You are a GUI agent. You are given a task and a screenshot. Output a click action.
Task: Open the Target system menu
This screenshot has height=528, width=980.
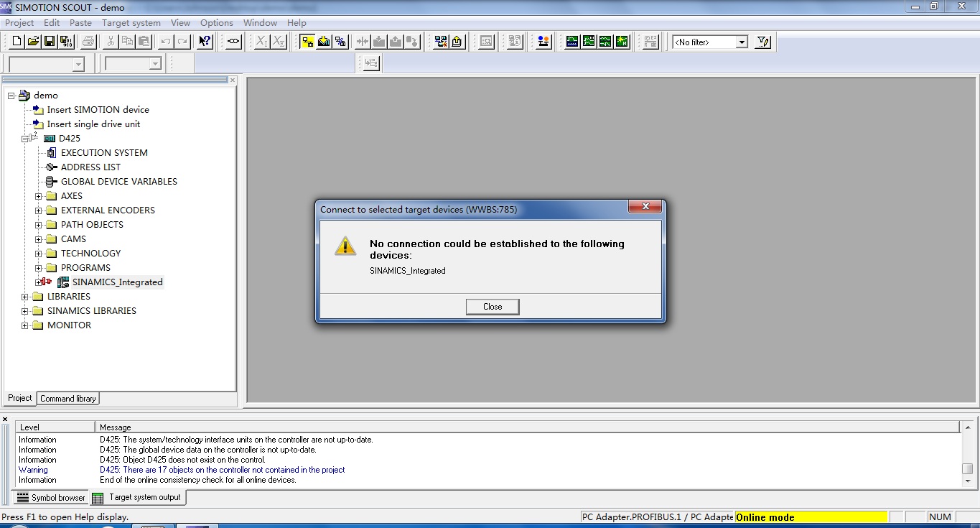point(131,22)
